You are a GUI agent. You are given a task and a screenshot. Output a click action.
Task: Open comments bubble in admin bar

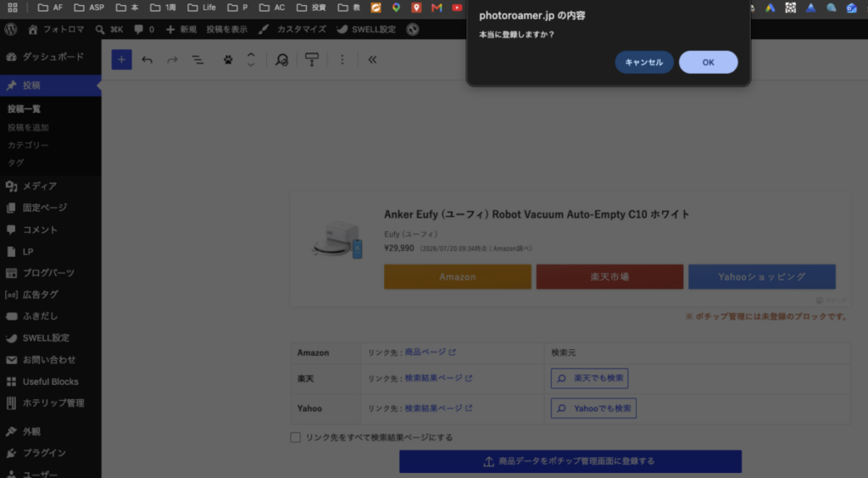144,30
